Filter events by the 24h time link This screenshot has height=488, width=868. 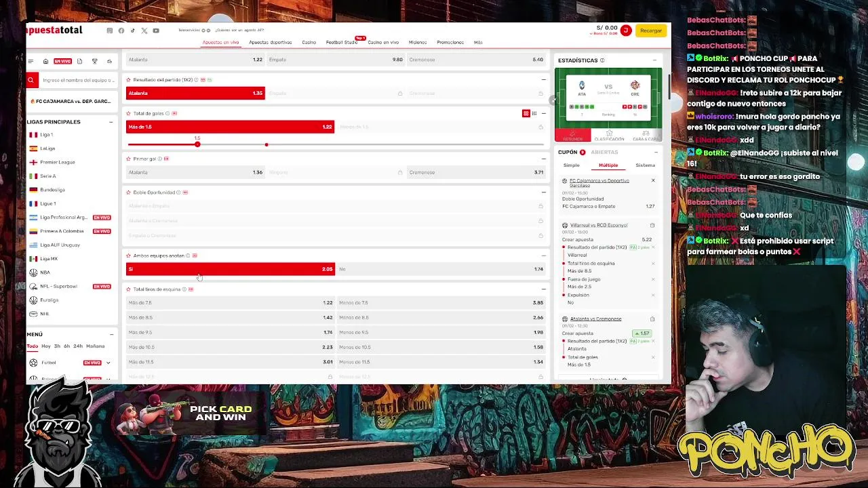pyautogui.click(x=78, y=346)
